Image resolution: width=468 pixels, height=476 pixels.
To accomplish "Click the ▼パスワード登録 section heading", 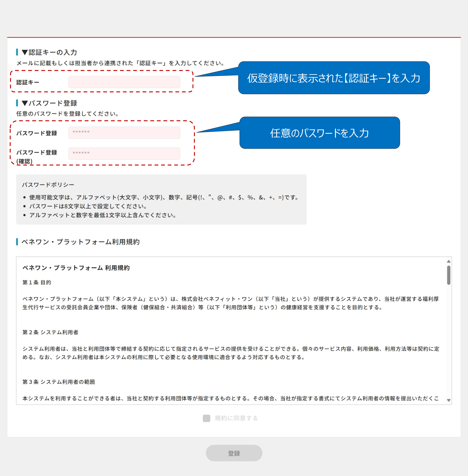I will click(49, 103).
